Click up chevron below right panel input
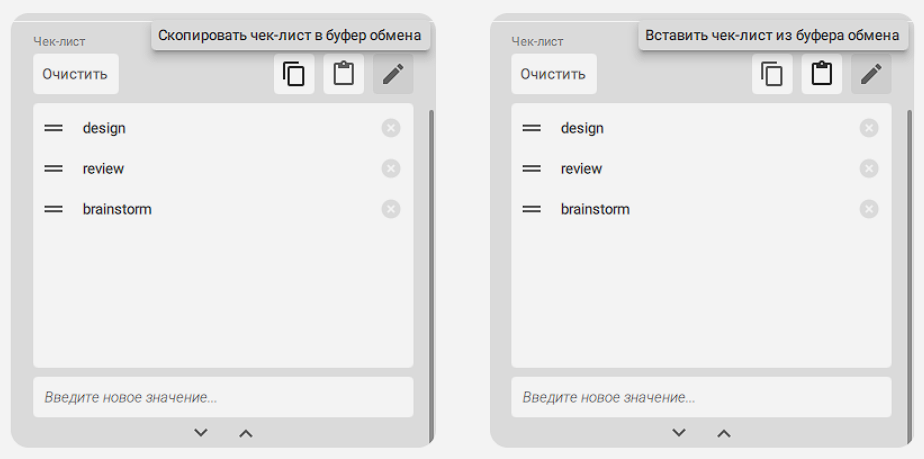The image size is (924, 459). 724,433
